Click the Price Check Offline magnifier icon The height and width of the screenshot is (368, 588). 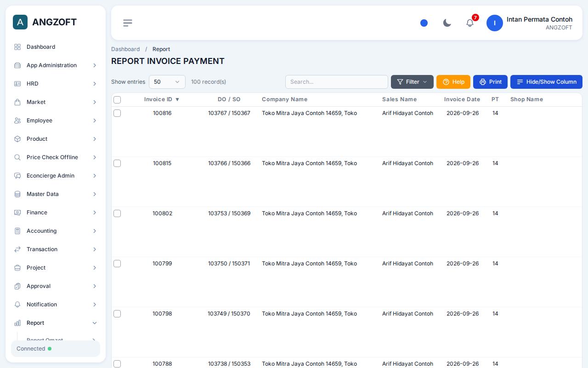(x=17, y=157)
